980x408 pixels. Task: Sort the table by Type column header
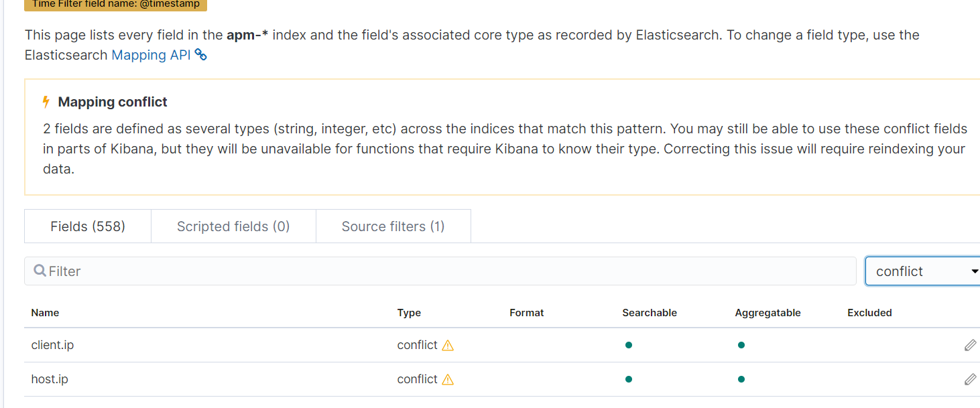pos(409,313)
